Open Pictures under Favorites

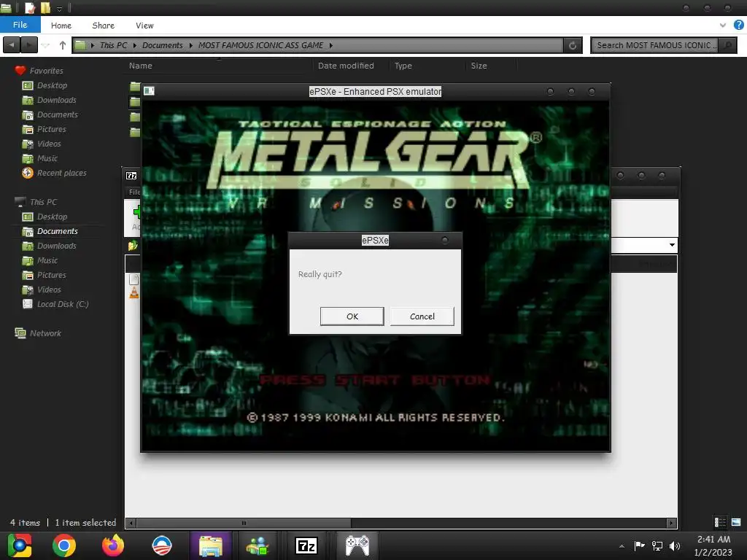52,129
